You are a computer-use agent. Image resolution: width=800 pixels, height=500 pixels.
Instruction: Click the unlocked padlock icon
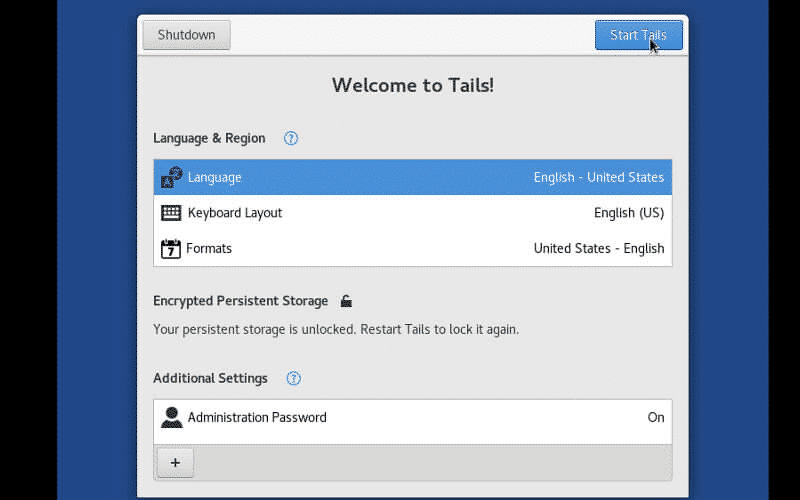tap(346, 301)
